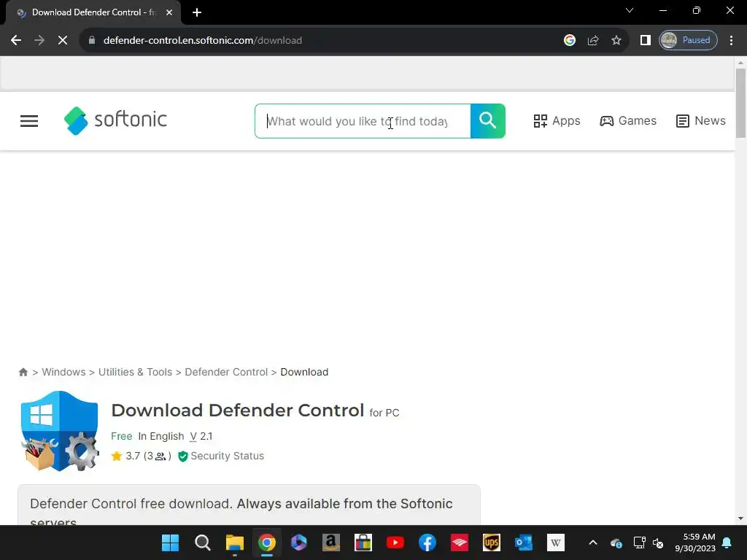The height and width of the screenshot is (560, 747).
Task: Open Wikipedia from taskbar
Action: click(555, 542)
